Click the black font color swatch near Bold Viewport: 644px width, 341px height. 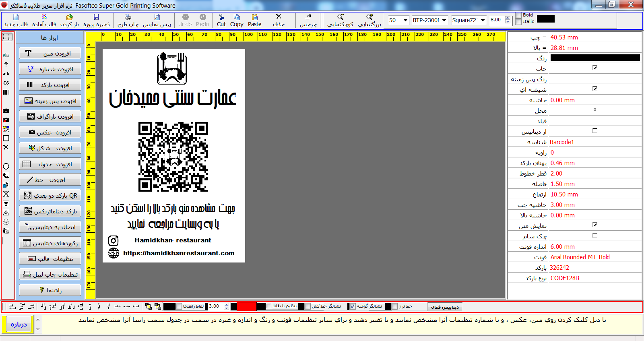[546, 19]
